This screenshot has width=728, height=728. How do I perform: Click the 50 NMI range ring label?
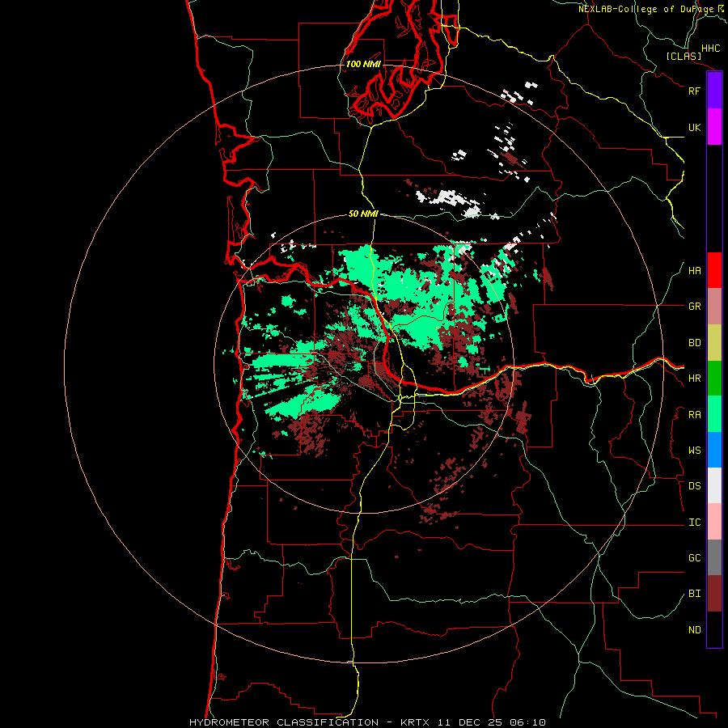363,214
